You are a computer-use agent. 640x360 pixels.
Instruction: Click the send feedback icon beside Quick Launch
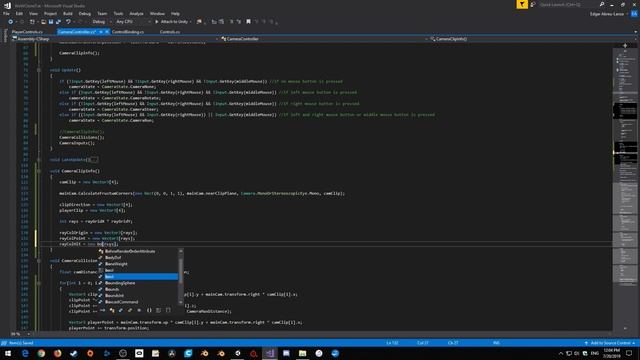[533, 4]
